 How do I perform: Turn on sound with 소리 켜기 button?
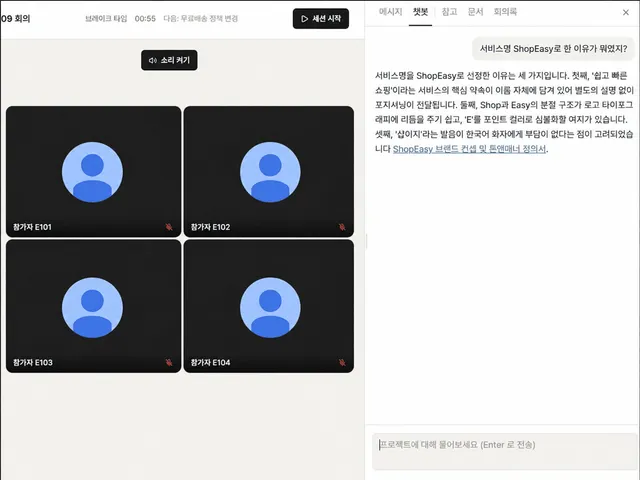click(x=169, y=60)
